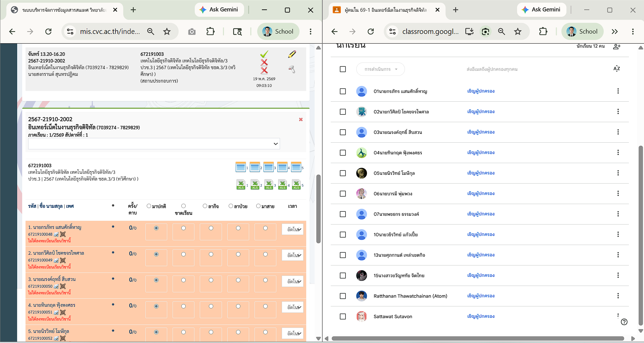Screen dimensions: 644x343
Task: Click the hammer icon below the pencil
Action: pyautogui.click(x=292, y=69)
